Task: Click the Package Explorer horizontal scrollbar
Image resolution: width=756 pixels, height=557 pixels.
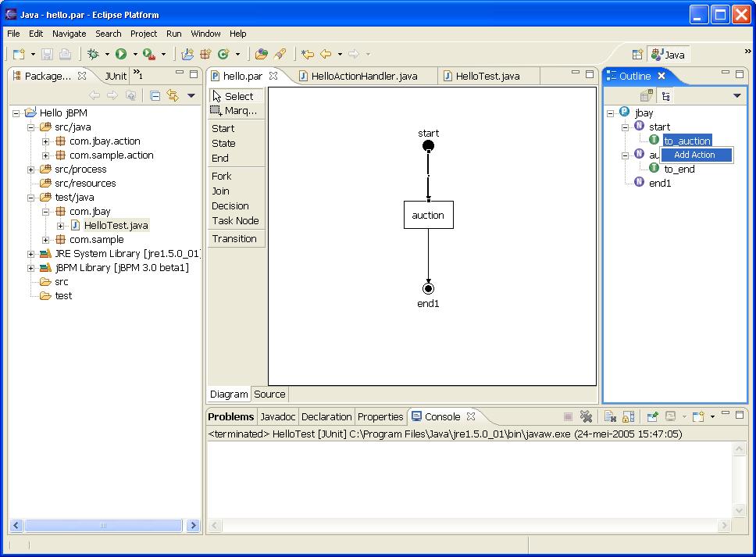Action: pyautogui.click(x=103, y=525)
